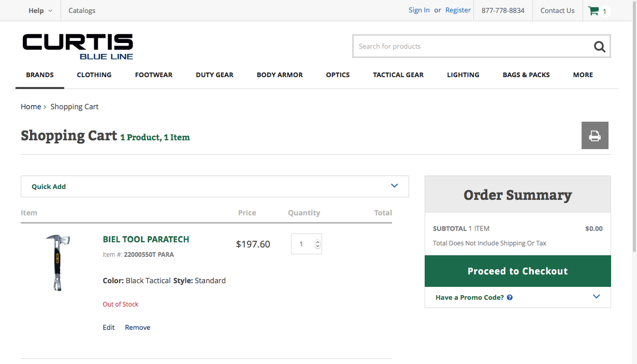Open the Footwear menu category
Image resolution: width=637 pixels, height=364 pixels.
click(154, 75)
